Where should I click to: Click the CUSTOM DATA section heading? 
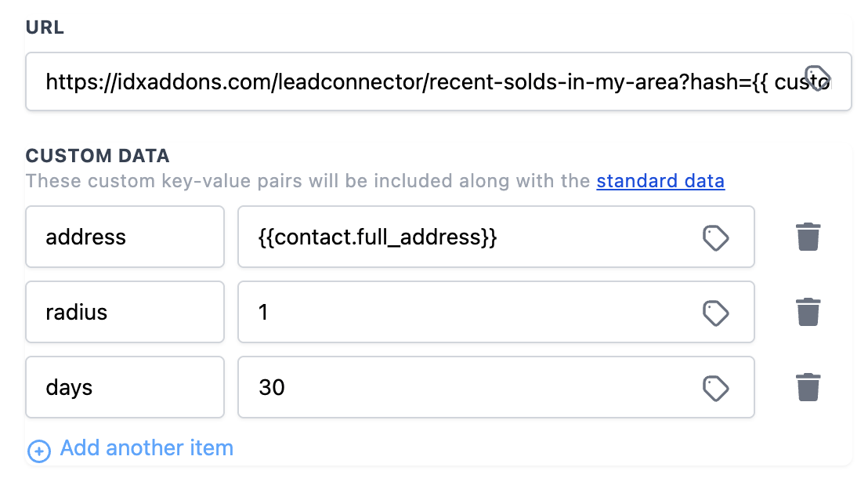(98, 156)
